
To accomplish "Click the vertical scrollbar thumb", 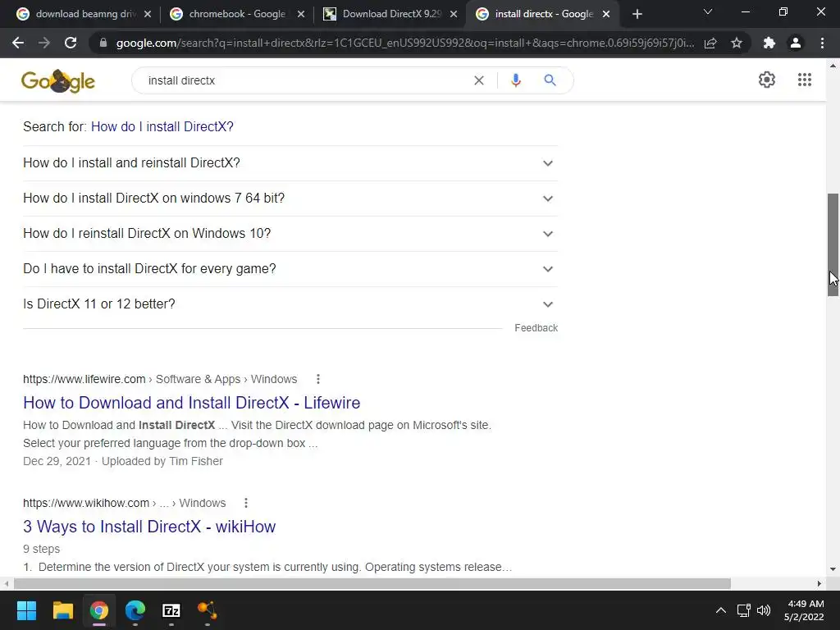I will pos(833,244).
